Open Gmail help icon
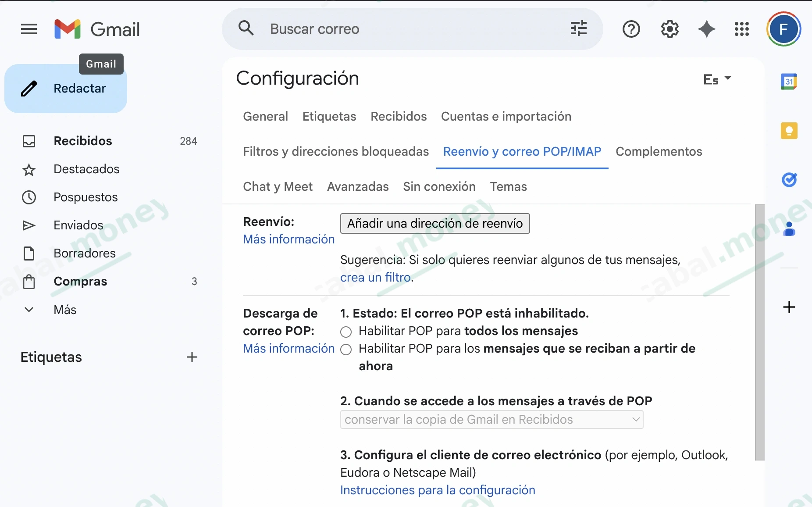Screen dimensions: 812x507 [631, 29]
